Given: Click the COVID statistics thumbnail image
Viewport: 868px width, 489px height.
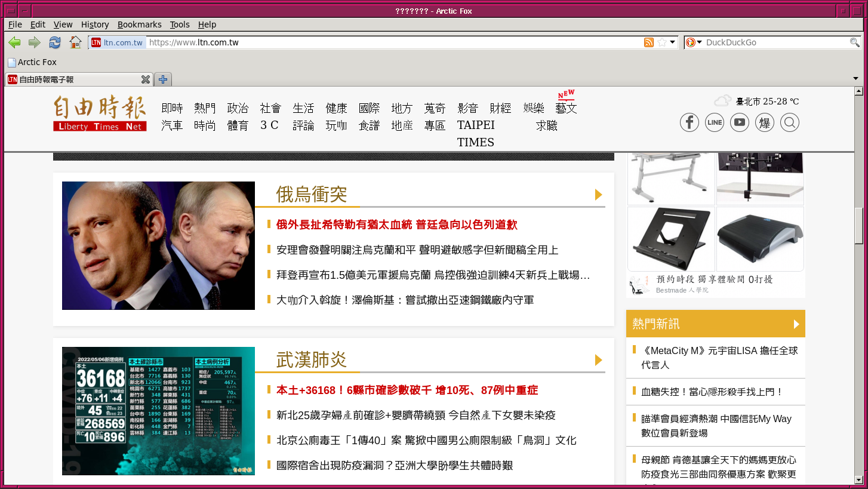Looking at the screenshot, I should click(158, 411).
